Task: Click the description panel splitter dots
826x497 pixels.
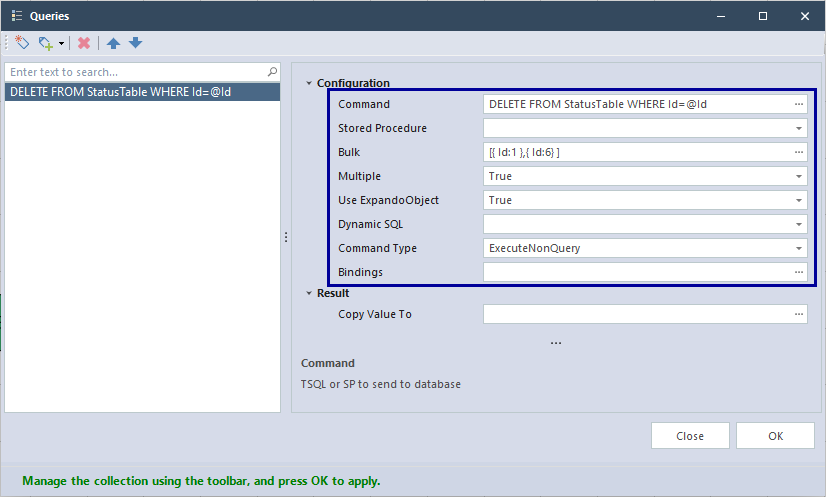Action: (556, 343)
